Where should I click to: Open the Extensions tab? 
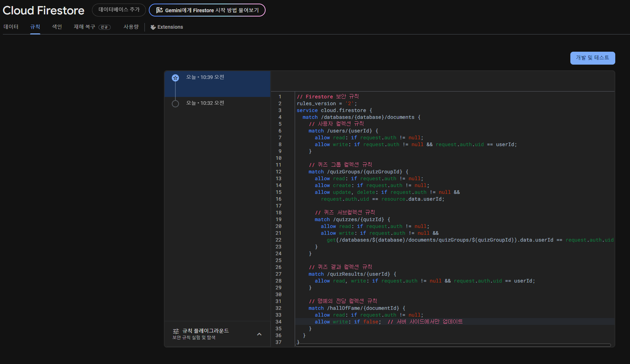pyautogui.click(x=167, y=27)
